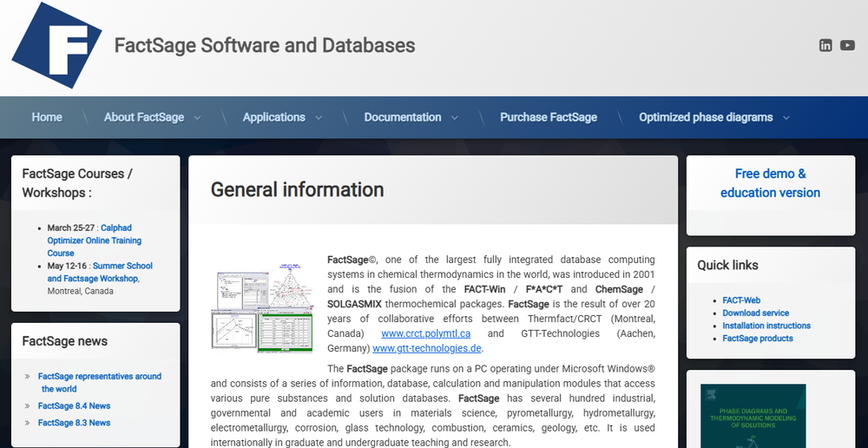Open Download service quick link
Viewport: 868px width, 448px height.
pos(756,313)
